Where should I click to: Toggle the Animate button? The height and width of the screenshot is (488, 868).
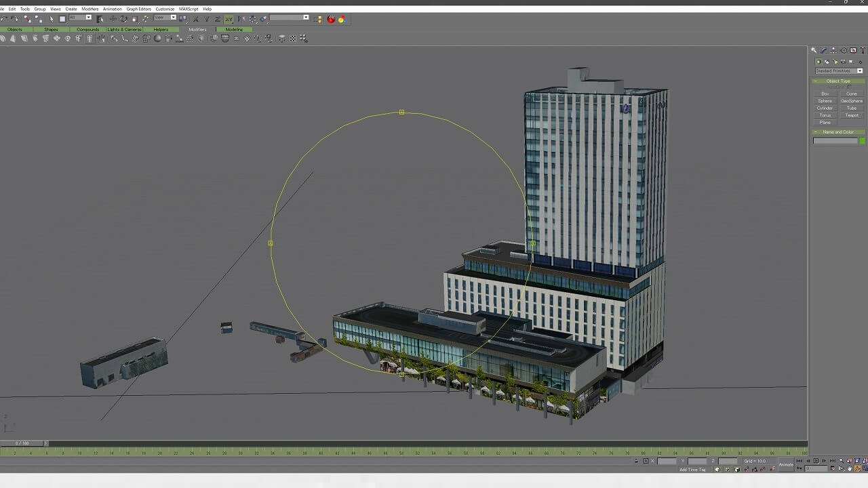point(786,464)
